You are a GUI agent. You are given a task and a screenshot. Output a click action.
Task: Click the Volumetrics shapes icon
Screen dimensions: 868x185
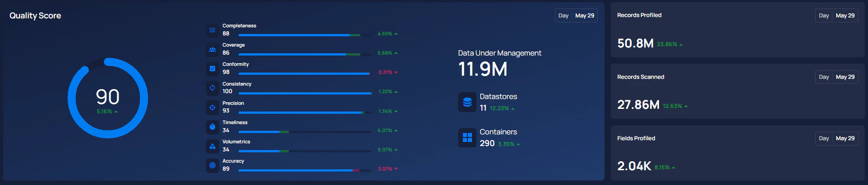click(x=213, y=146)
